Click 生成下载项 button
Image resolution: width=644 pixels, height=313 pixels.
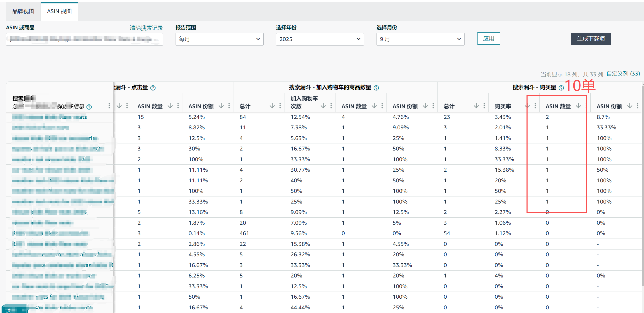tap(591, 39)
